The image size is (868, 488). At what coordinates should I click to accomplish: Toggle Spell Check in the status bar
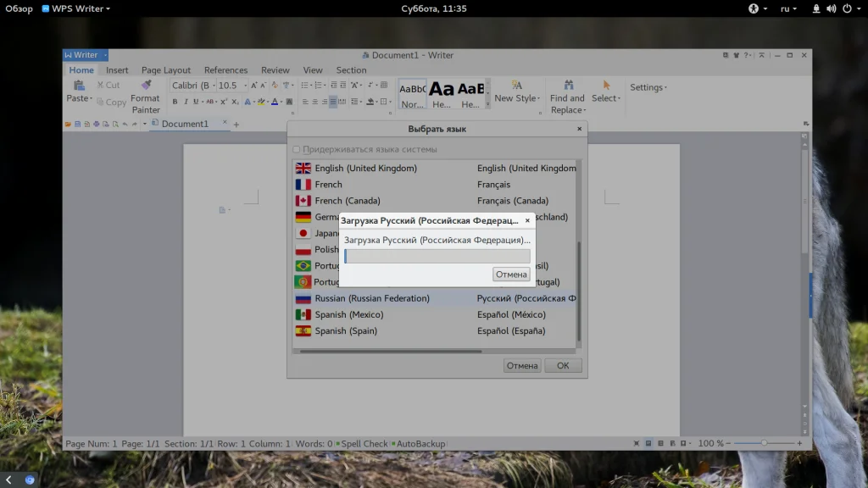point(363,444)
